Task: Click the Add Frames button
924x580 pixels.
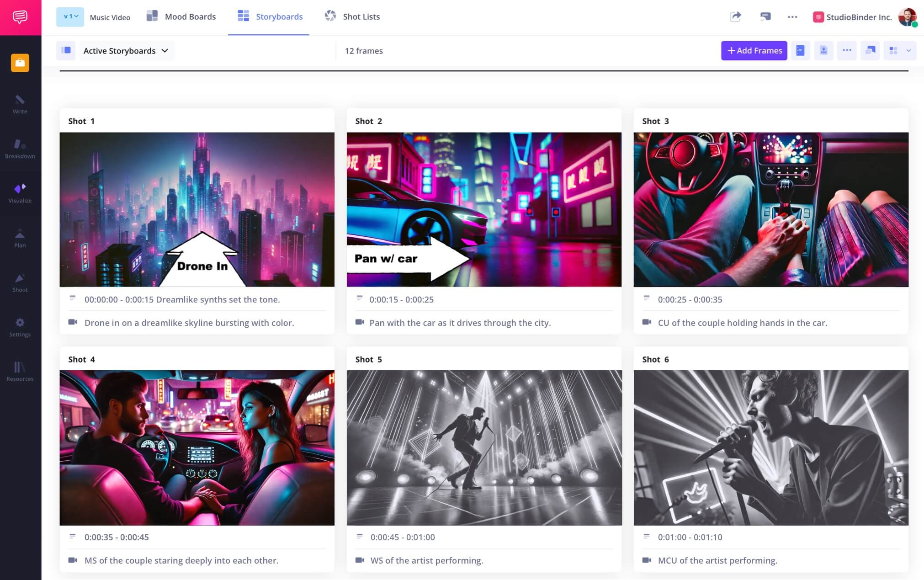Action: (754, 50)
